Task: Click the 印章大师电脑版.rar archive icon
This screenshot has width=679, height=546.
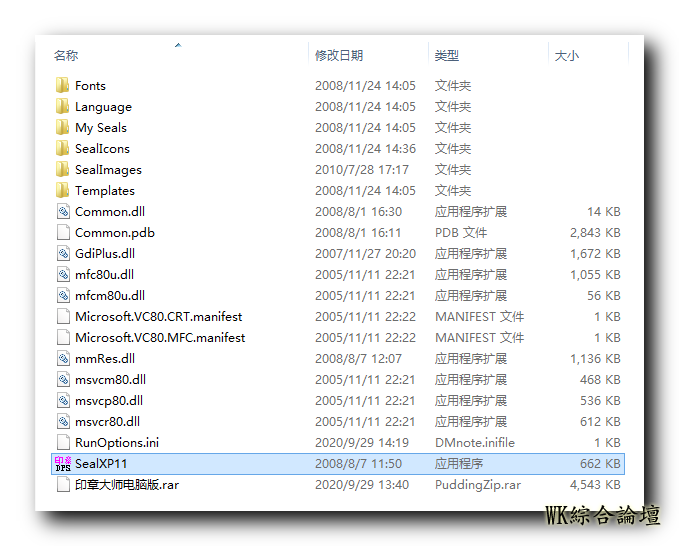Action: (x=63, y=484)
